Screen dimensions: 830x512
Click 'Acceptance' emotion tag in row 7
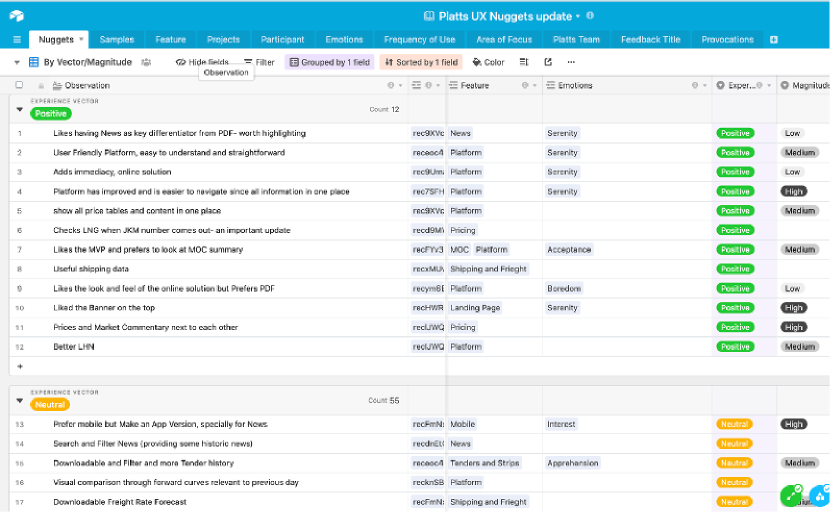[569, 249]
